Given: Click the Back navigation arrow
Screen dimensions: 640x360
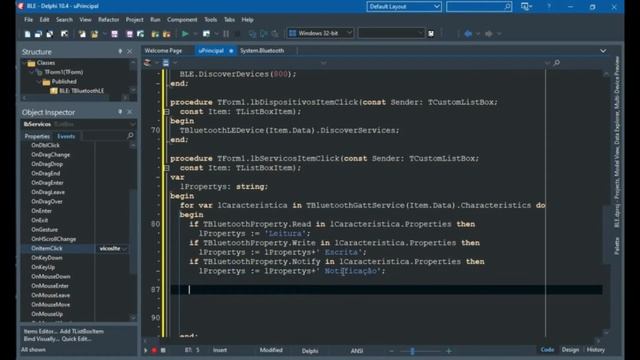Looking at the screenshot, I should [x=468, y=34].
